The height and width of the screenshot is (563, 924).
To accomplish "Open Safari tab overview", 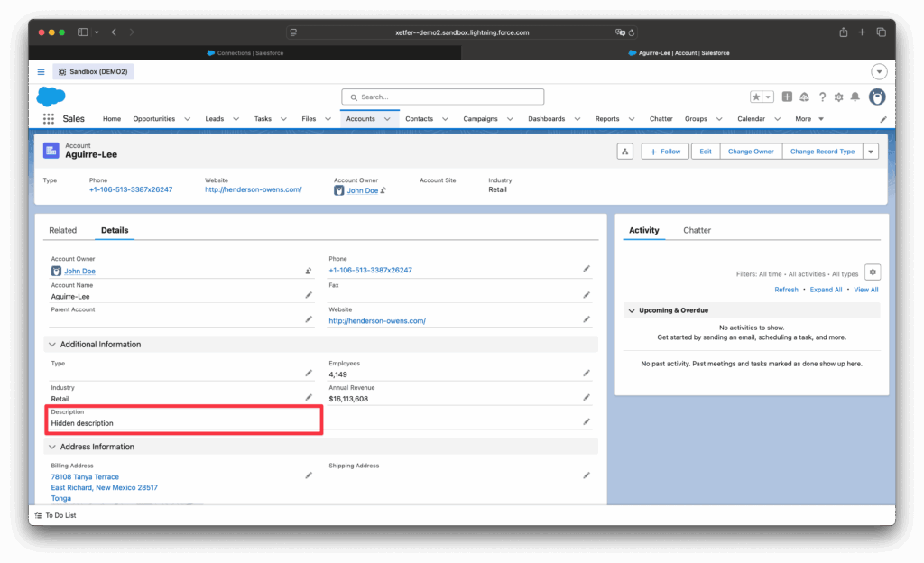I will [x=881, y=32].
